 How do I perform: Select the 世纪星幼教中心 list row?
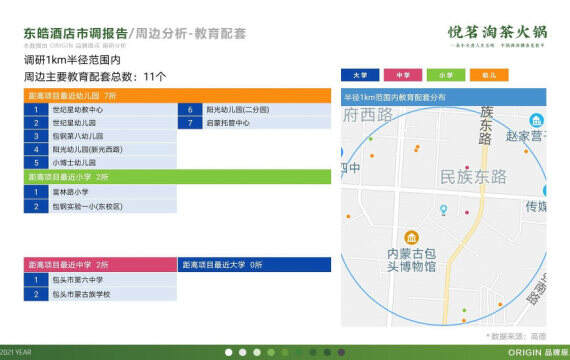tap(100, 109)
